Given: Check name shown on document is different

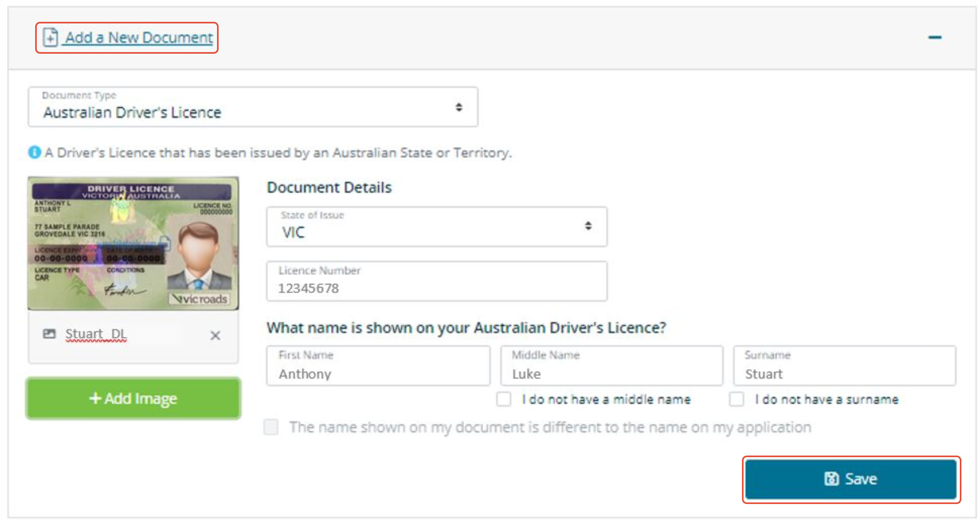Looking at the screenshot, I should tap(270, 427).
